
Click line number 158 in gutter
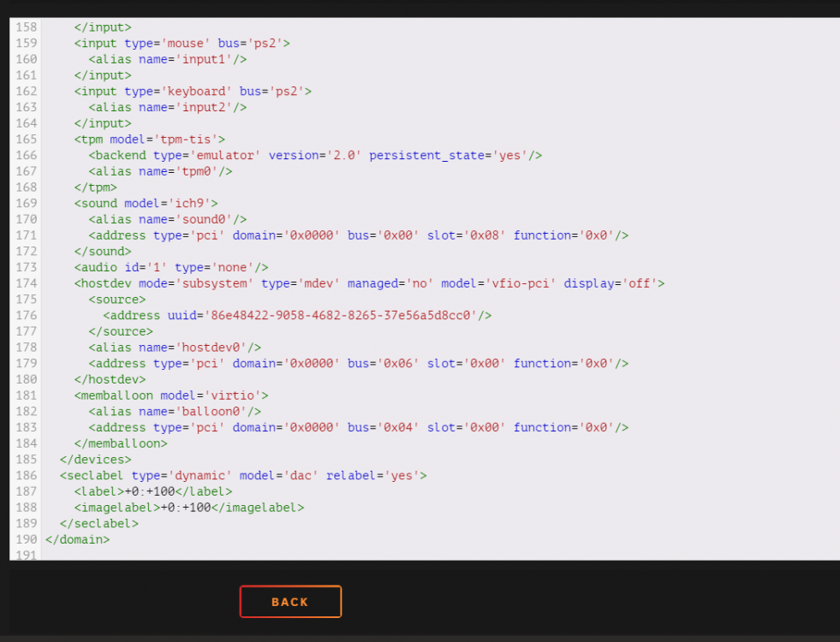click(27, 27)
